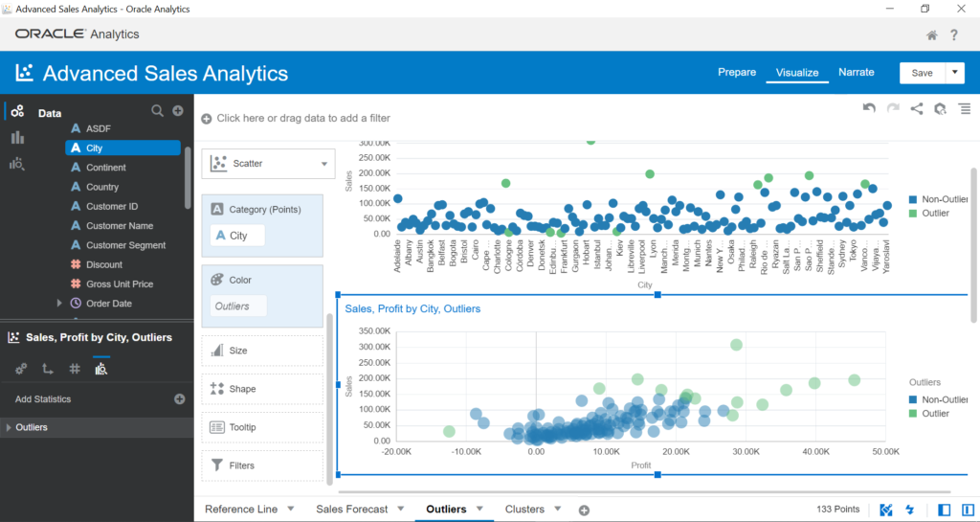This screenshot has width=980, height=522.
Task: Open Clusters tab dropdown arrow
Action: 558,509
